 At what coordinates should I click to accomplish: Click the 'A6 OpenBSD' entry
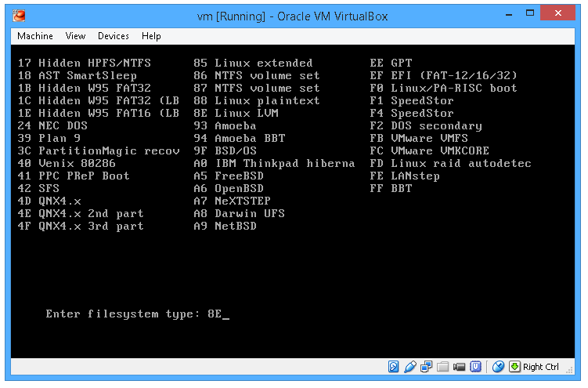click(229, 188)
